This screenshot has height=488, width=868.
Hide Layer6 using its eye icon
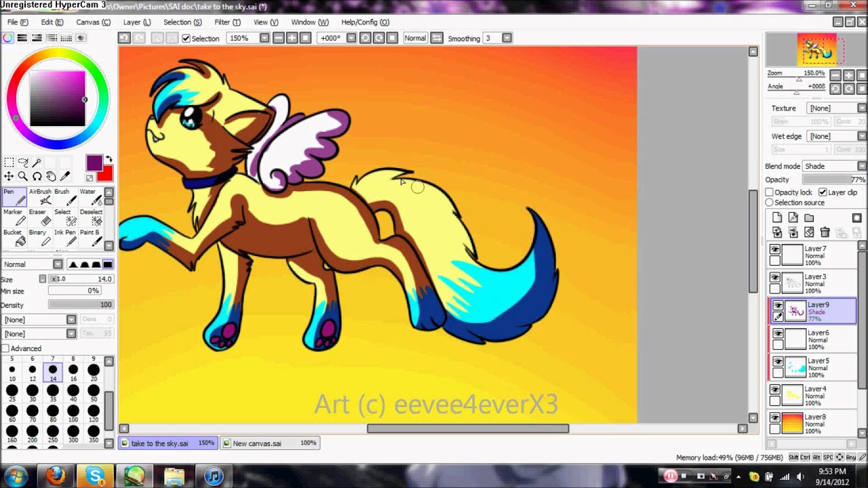[778, 333]
